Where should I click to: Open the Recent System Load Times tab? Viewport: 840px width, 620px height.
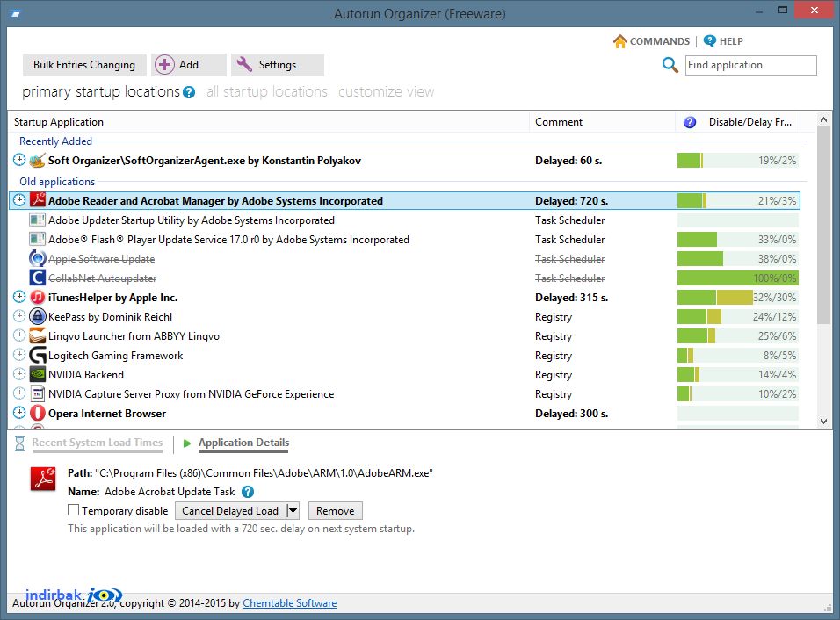[97, 443]
